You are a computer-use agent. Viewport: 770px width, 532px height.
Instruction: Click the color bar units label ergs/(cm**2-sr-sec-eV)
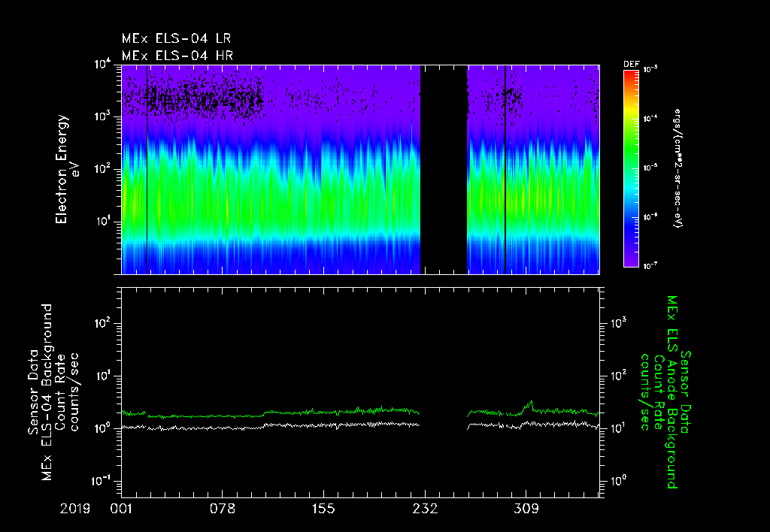coord(678,168)
